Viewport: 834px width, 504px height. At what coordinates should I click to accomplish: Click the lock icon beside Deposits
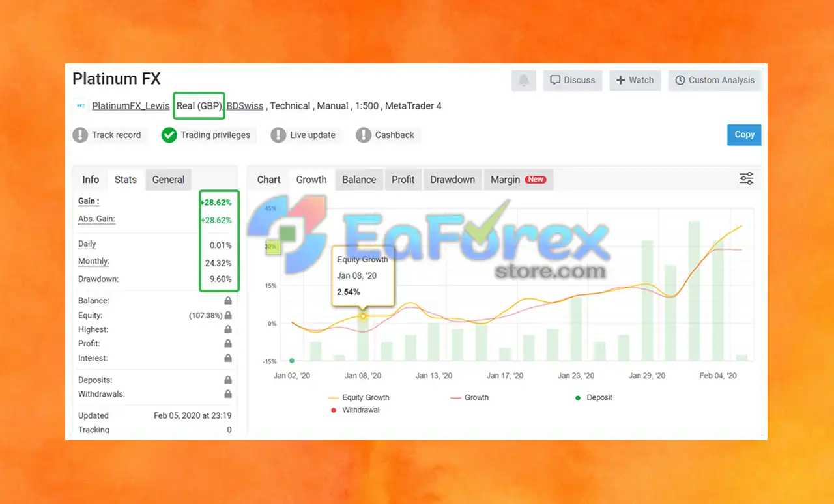(228, 380)
